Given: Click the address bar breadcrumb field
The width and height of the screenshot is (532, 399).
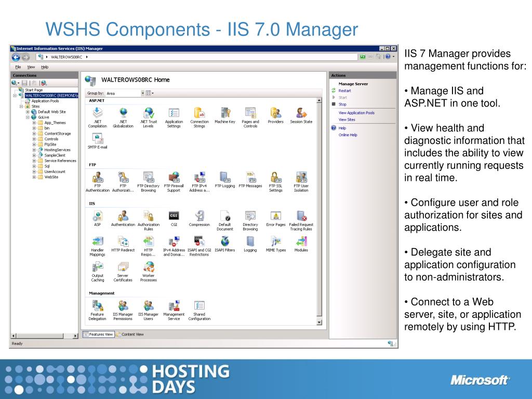Looking at the screenshot, I should click(x=197, y=57).
